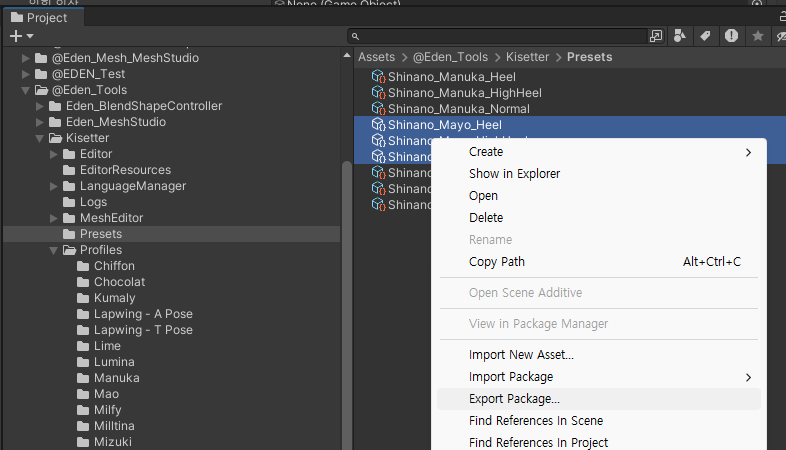The height and width of the screenshot is (450, 786).
Task: Open Search by Label tag icon
Action: 705,36
